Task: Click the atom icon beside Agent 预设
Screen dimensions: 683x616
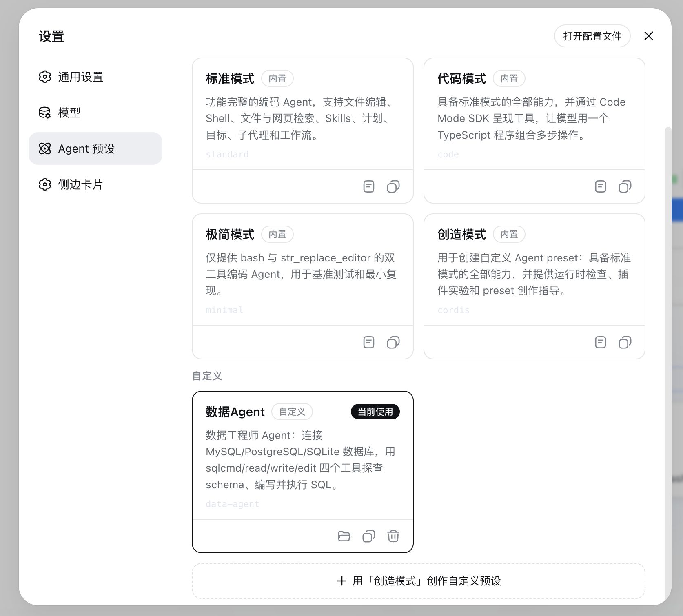Action: (45, 148)
